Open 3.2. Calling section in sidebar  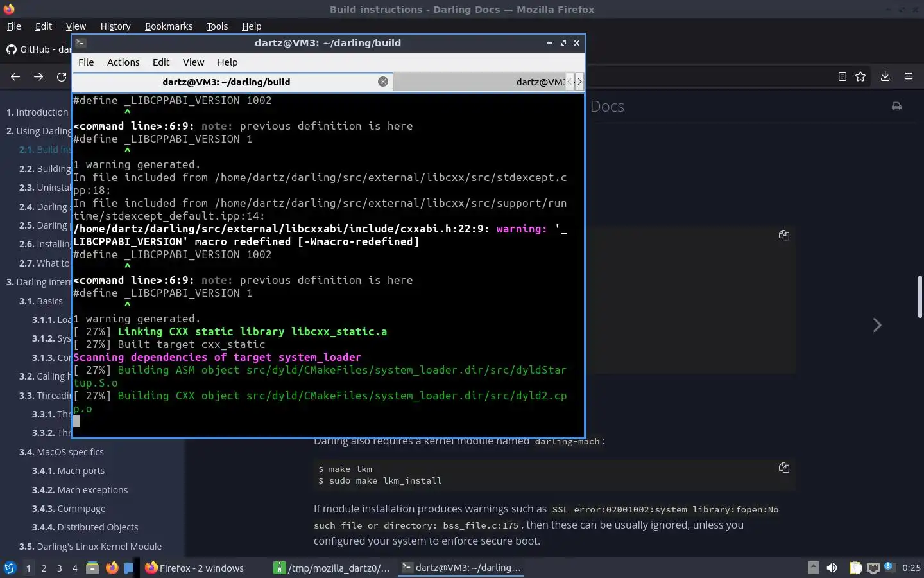click(x=45, y=376)
